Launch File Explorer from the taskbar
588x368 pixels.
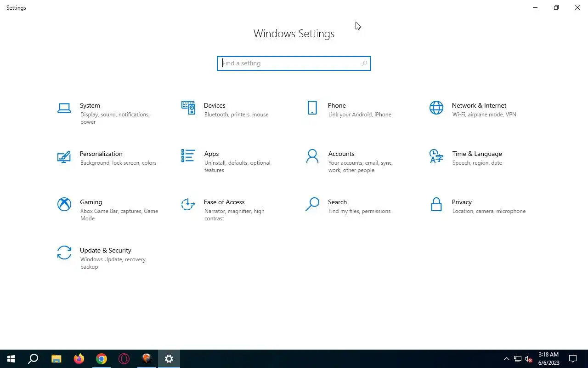[56, 359]
